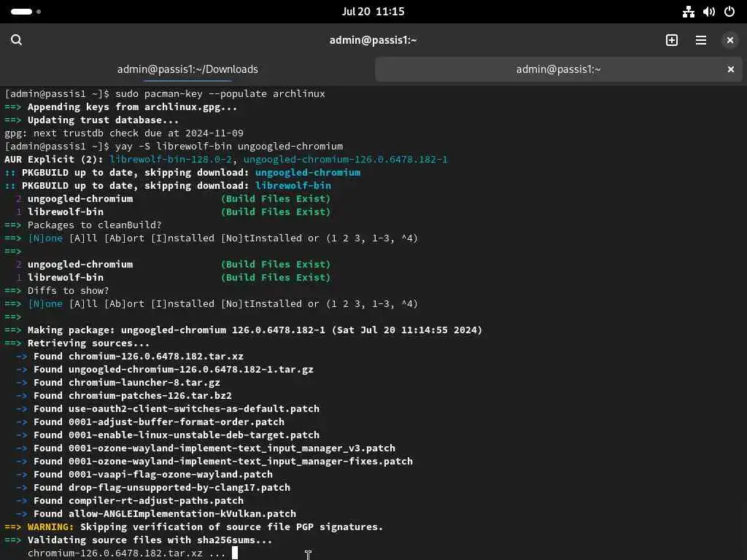The height and width of the screenshot is (560, 747).
Task: Click '0001-enable-linux-unstable-deb-target.patch' line
Action: tap(168, 435)
